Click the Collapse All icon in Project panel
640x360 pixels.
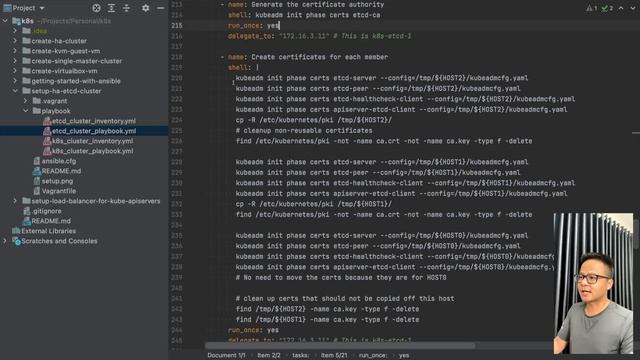pos(127,8)
